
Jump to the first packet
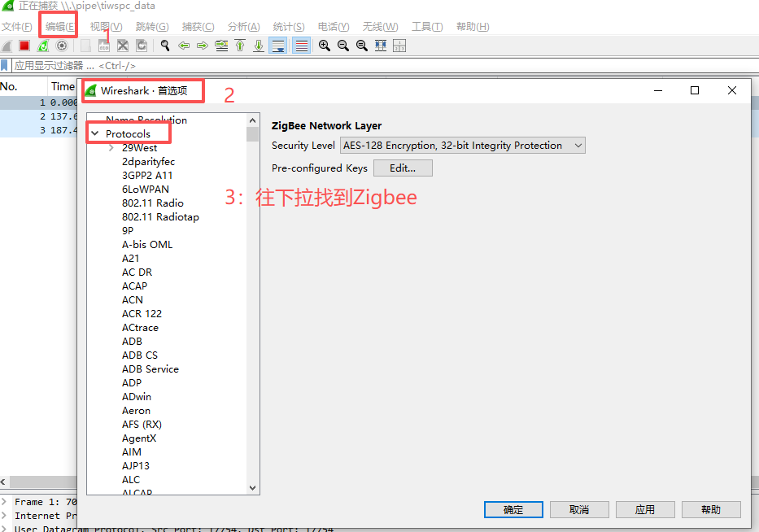pyautogui.click(x=240, y=46)
